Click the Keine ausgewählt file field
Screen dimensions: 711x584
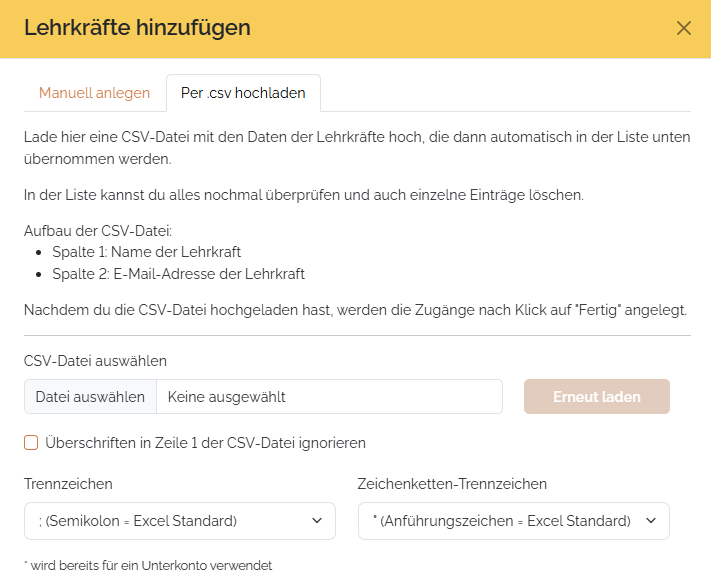pos(329,397)
